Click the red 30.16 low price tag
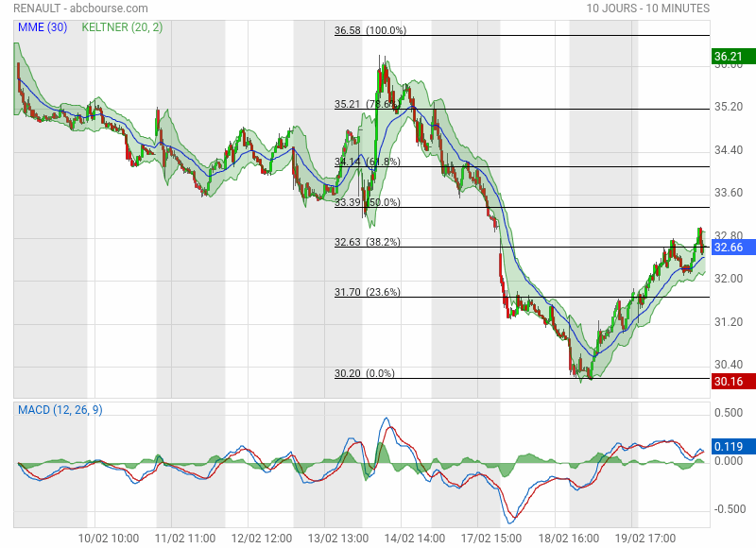Image resolution: width=756 pixels, height=548 pixels. [733, 382]
